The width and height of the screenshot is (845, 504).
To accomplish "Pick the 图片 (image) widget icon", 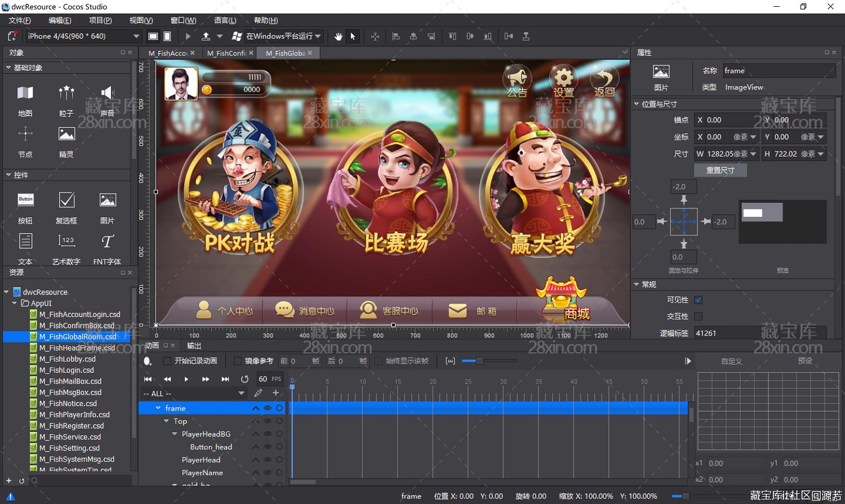I will click(x=107, y=199).
